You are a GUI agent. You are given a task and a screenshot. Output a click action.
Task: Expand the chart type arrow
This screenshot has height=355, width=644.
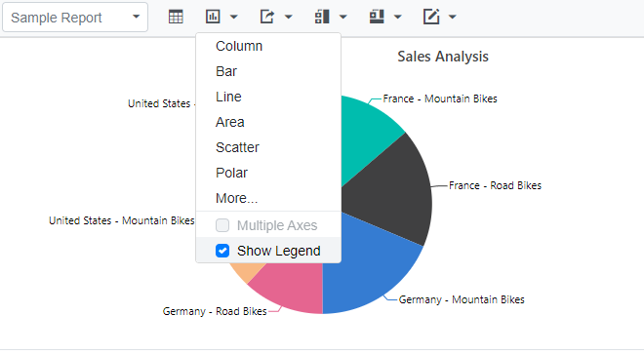coord(234,17)
